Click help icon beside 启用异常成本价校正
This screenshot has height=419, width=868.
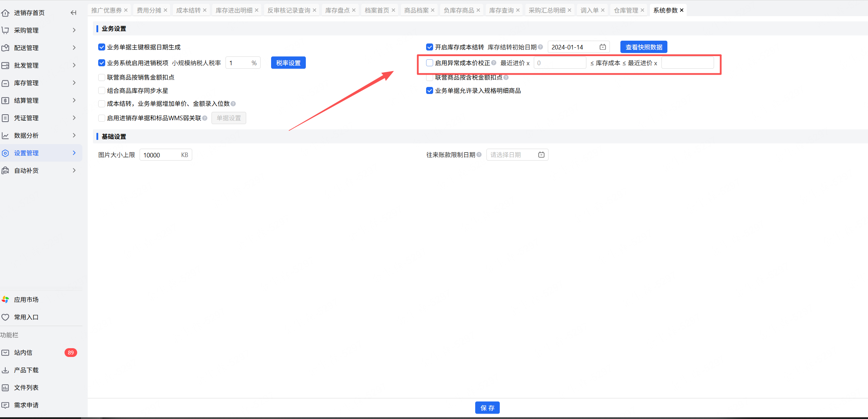(x=494, y=63)
